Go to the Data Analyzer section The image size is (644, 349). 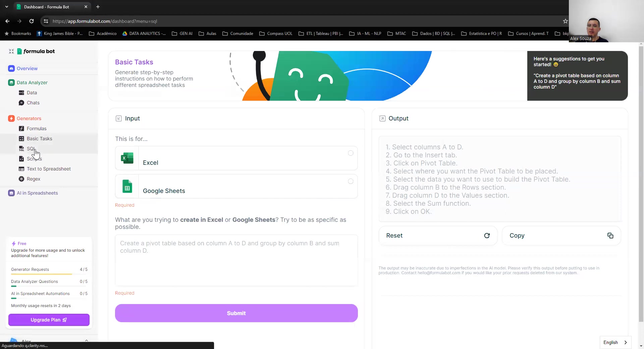(x=32, y=82)
